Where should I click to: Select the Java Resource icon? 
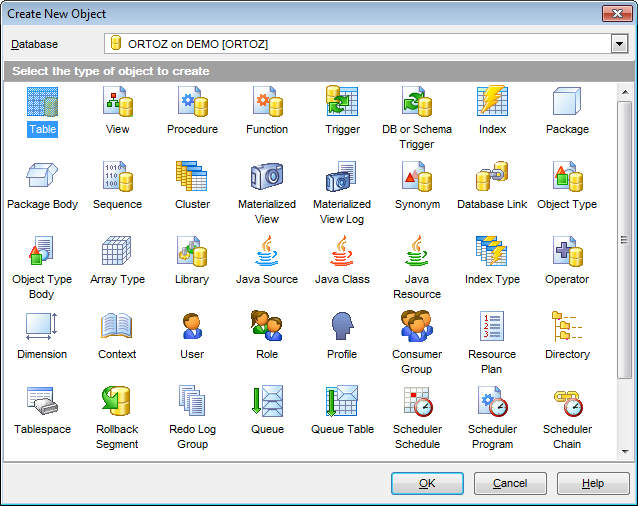(417, 251)
